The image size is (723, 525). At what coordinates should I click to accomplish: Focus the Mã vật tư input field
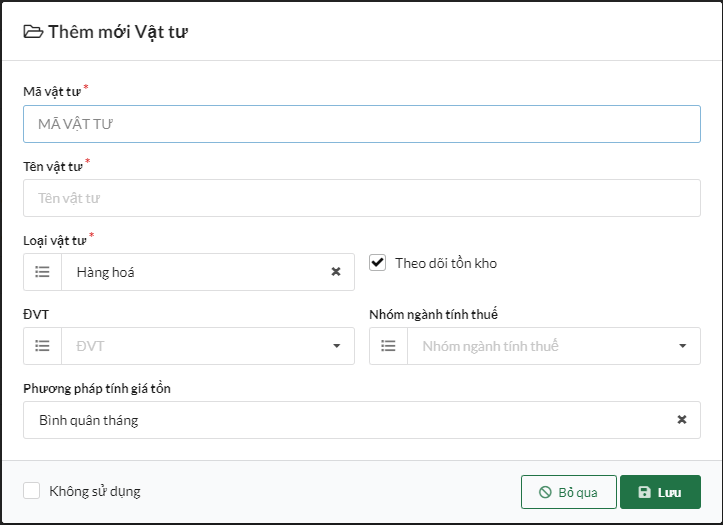click(361, 124)
